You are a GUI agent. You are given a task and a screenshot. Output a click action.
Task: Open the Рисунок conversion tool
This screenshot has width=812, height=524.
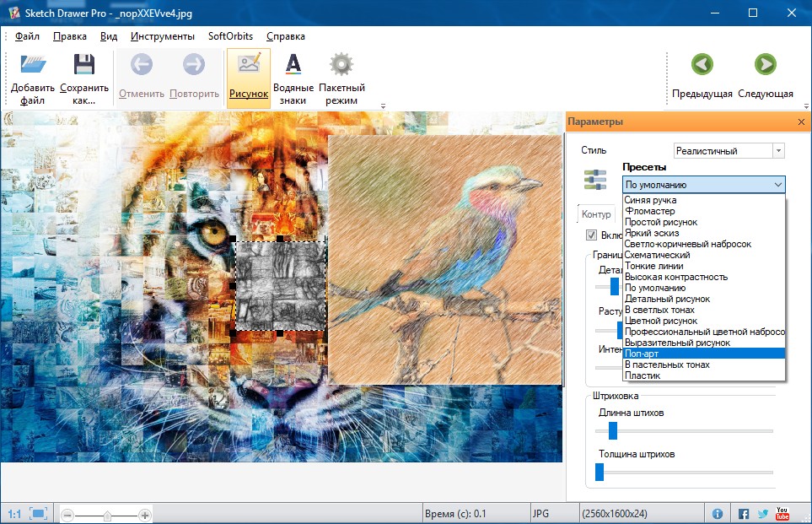pyautogui.click(x=248, y=74)
